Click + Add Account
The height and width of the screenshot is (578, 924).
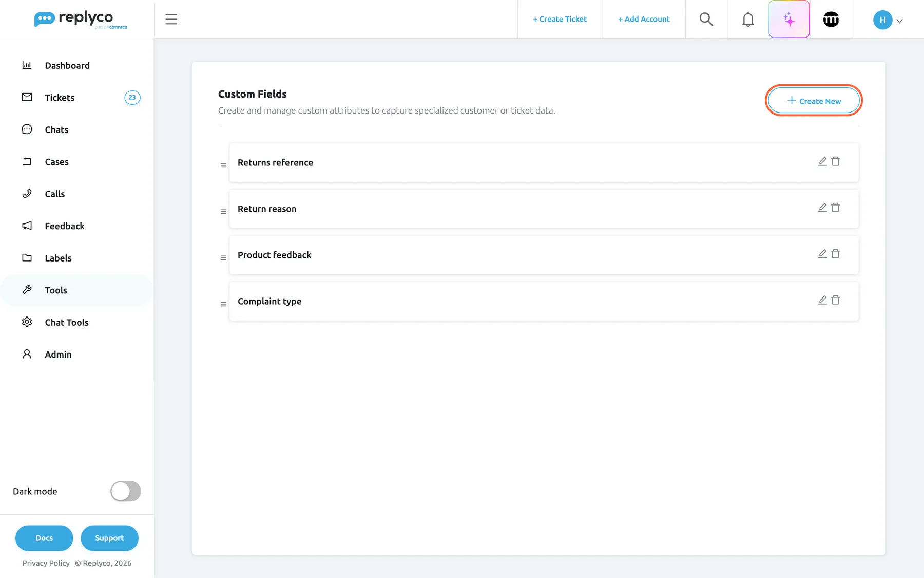click(x=644, y=20)
